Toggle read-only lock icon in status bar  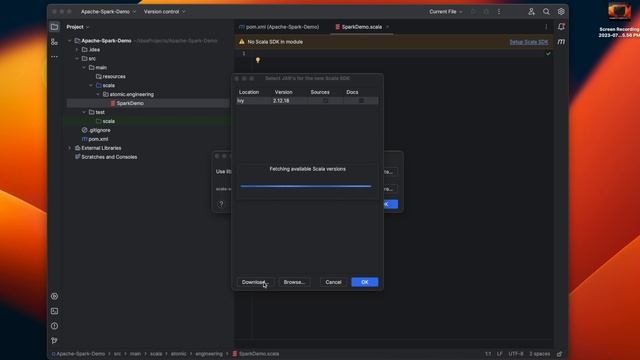click(x=560, y=354)
